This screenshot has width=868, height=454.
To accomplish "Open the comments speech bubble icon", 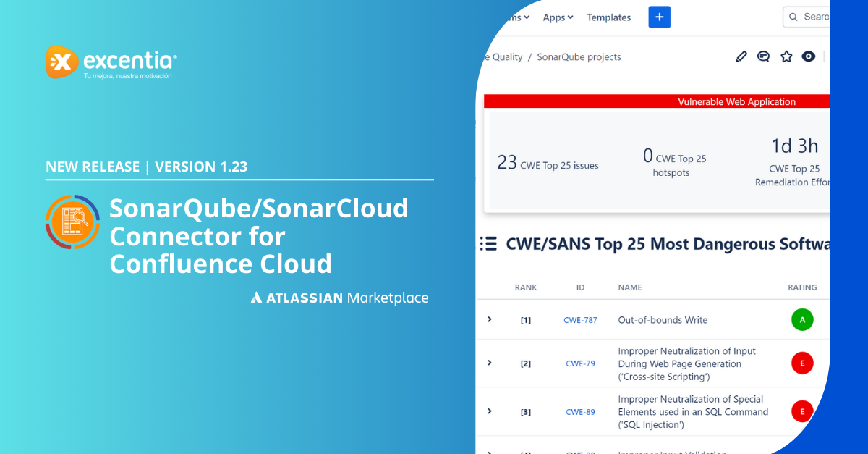I will [x=763, y=56].
